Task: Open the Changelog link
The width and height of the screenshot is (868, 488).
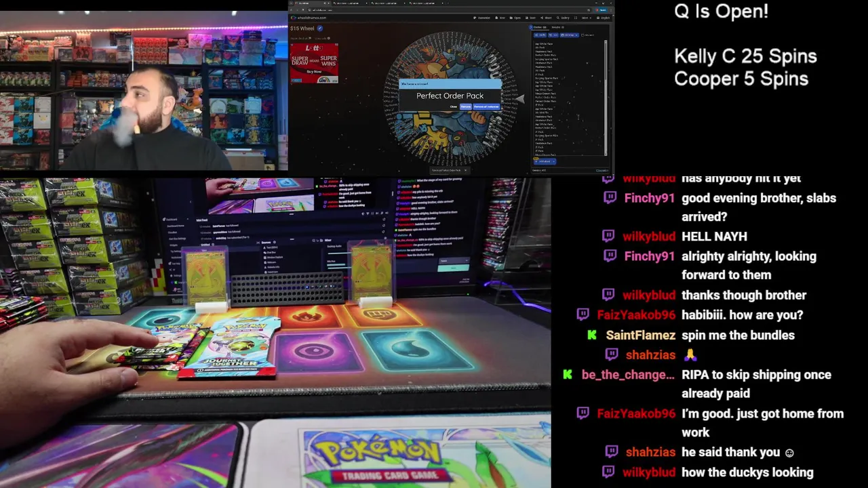Action: 602,170
